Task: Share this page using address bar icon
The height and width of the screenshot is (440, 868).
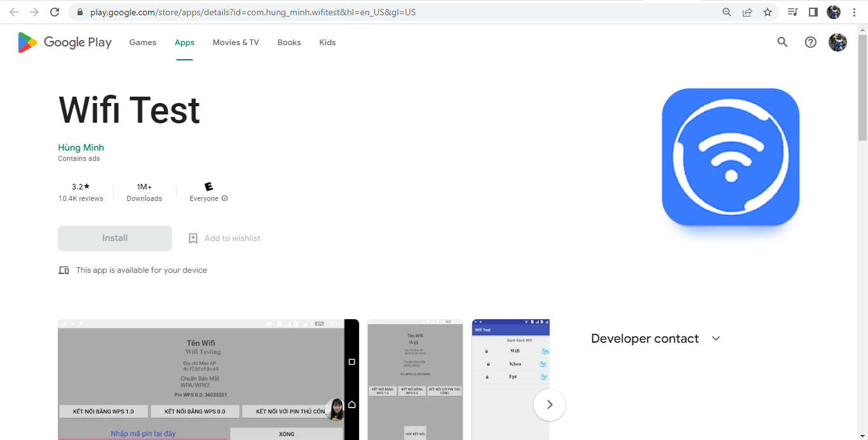Action: [747, 12]
